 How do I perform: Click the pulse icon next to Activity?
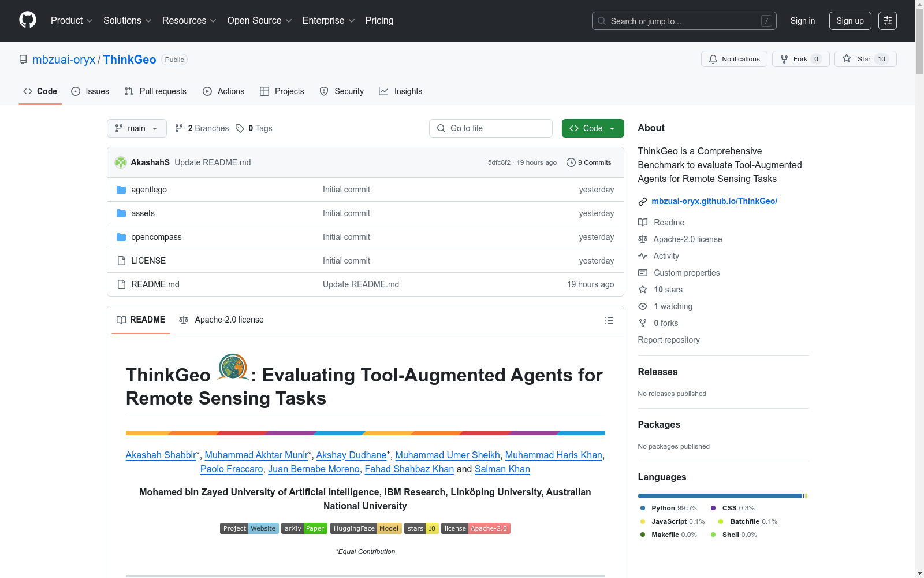[x=643, y=256]
